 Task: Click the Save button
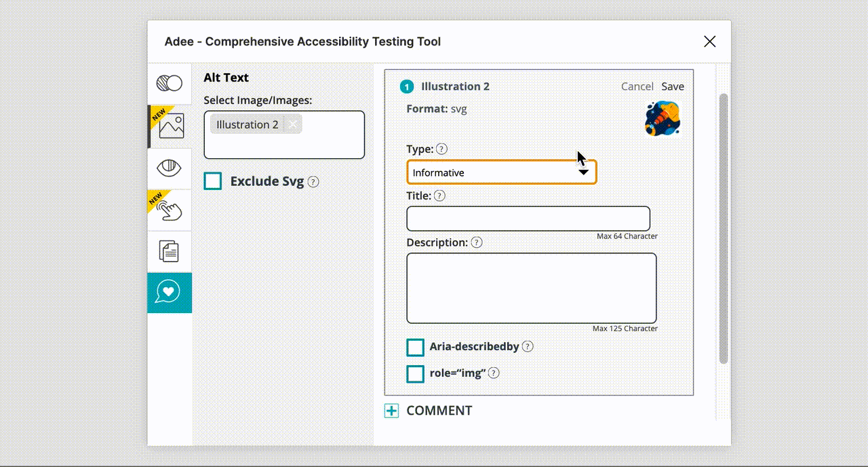(673, 86)
